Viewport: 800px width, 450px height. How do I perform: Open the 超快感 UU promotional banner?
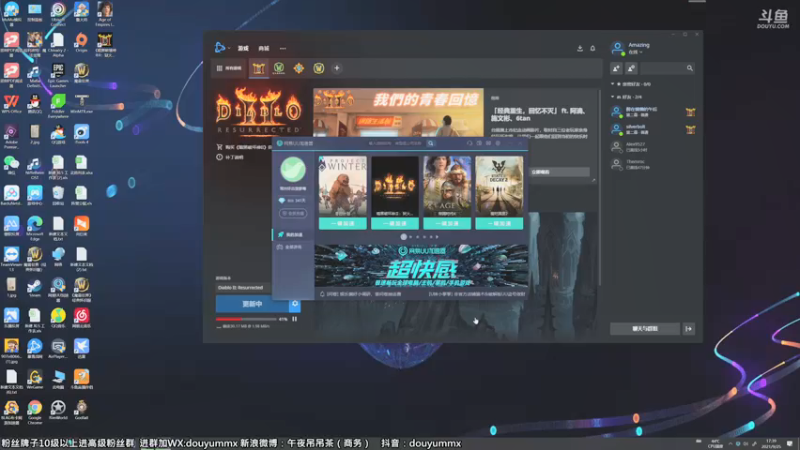(x=421, y=265)
